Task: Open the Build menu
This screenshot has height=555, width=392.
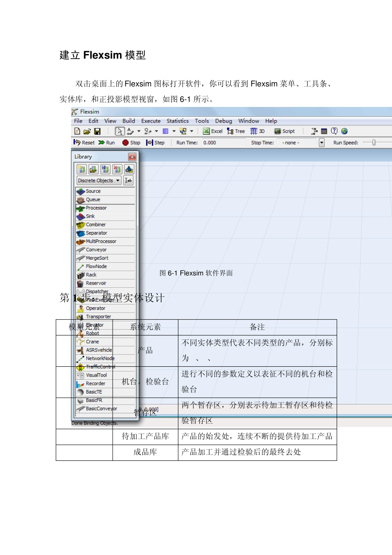Action: point(129,121)
